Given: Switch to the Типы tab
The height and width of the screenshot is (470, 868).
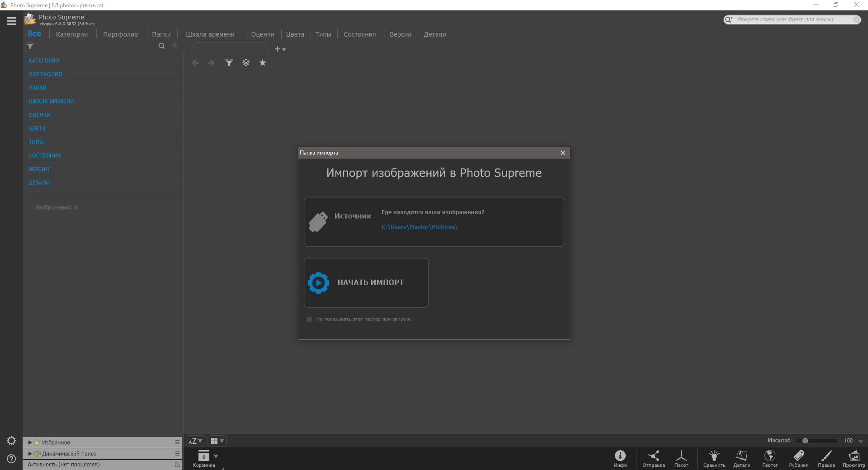Looking at the screenshot, I should tap(323, 34).
